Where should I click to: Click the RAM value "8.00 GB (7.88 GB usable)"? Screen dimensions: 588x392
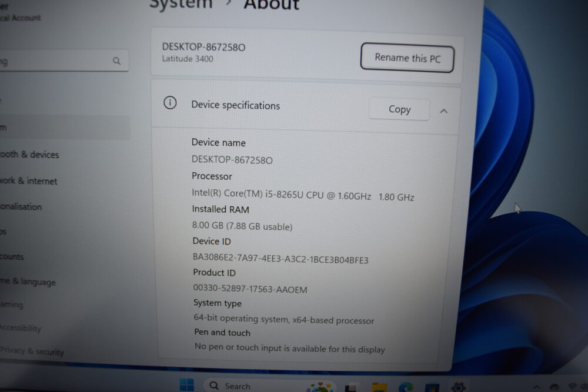tap(242, 226)
